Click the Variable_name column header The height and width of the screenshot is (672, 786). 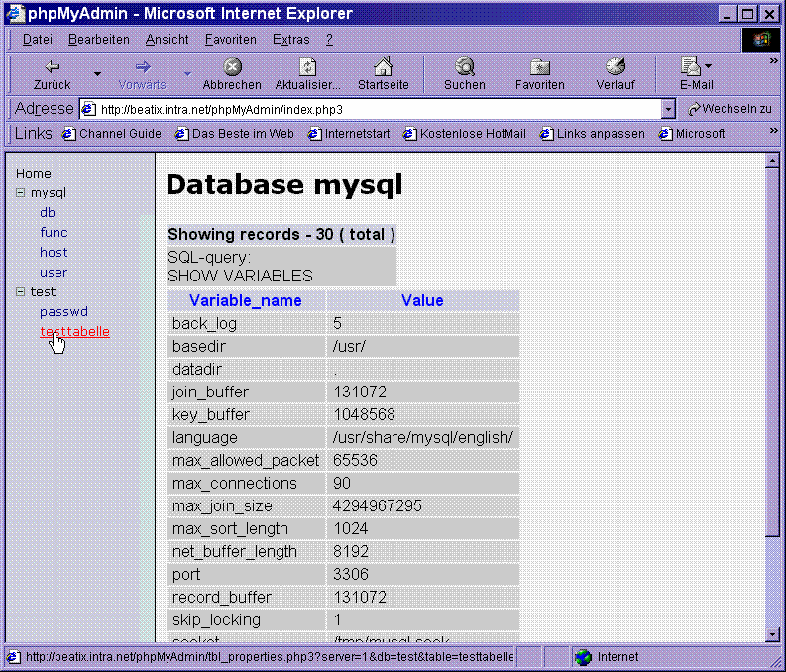pos(245,300)
